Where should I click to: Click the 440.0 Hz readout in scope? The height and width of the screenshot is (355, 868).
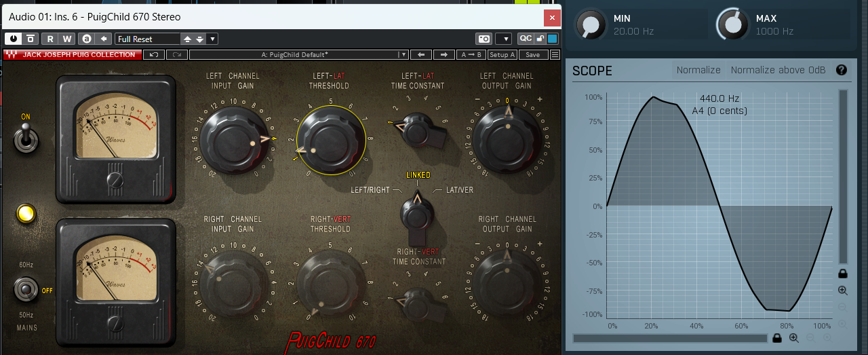[x=719, y=98]
